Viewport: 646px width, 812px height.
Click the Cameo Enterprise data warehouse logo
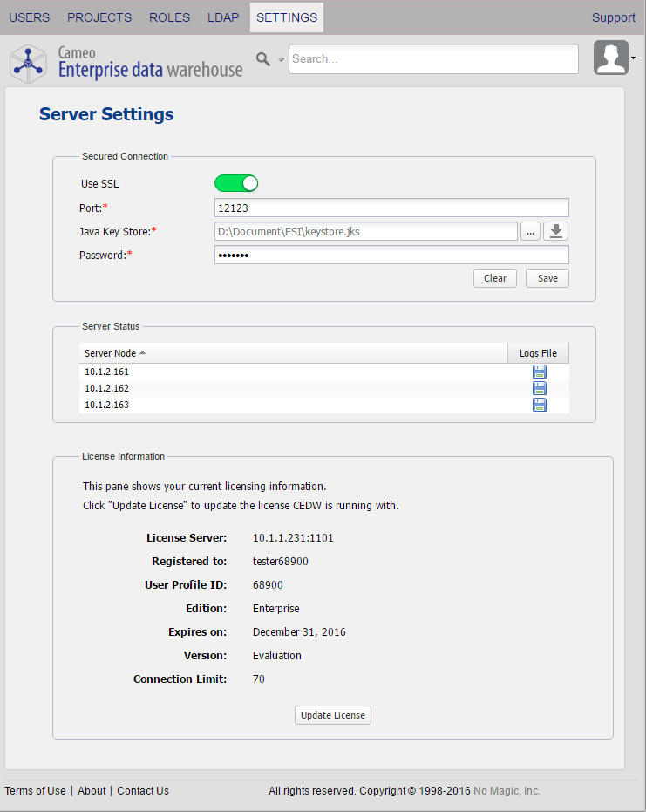(x=126, y=61)
